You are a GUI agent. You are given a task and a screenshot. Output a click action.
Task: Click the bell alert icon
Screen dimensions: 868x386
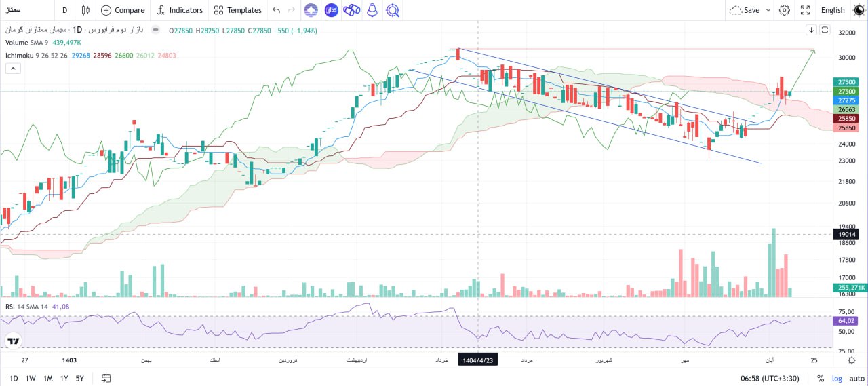point(372,10)
